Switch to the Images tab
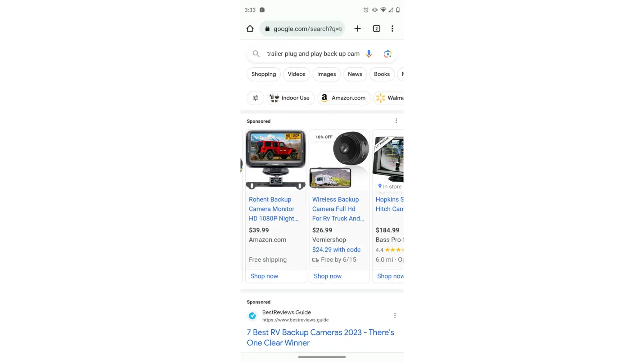The height and width of the screenshot is (362, 644). 326,74
